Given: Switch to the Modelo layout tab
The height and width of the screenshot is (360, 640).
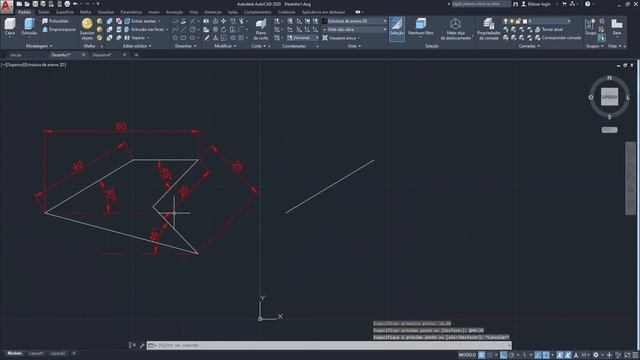Looking at the screenshot, I should (x=15, y=353).
